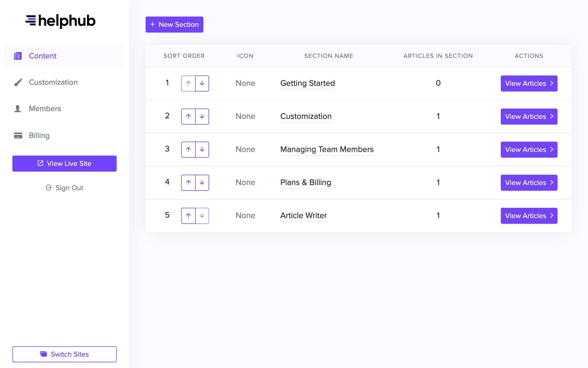This screenshot has width=588, height=368.
Task: Go to Customization in the sidebar
Action: coord(53,82)
